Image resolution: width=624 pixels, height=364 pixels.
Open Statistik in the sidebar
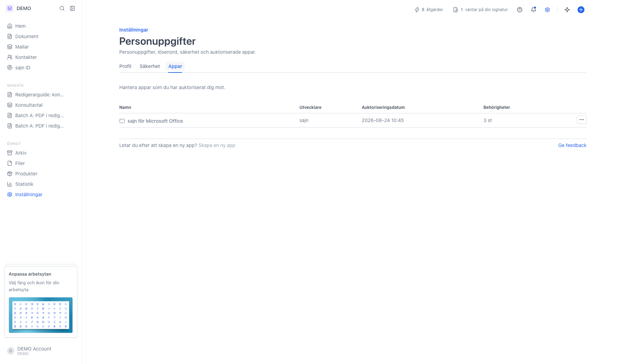click(41, 184)
